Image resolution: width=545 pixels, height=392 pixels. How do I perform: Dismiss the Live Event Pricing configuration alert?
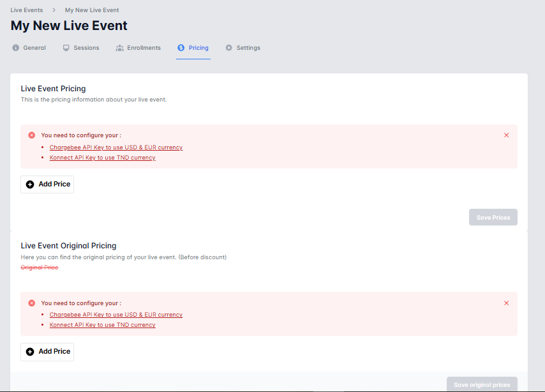click(x=507, y=135)
